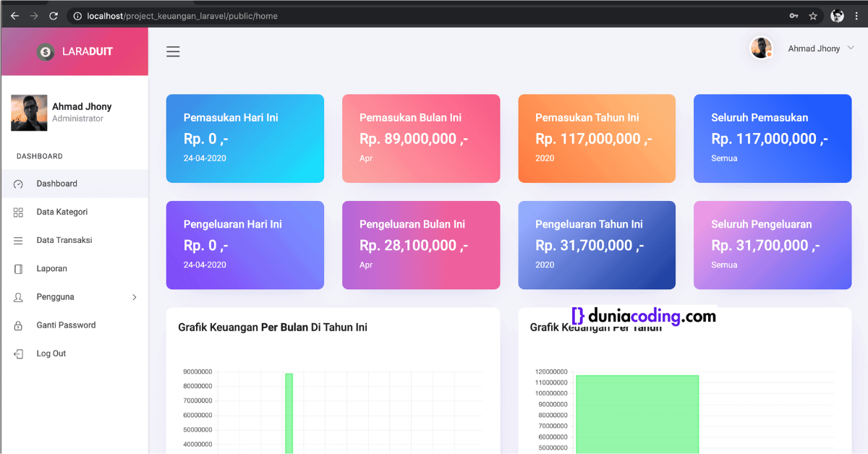This screenshot has width=868, height=454.
Task: Click the page info icon in address bar
Action: [77, 15]
